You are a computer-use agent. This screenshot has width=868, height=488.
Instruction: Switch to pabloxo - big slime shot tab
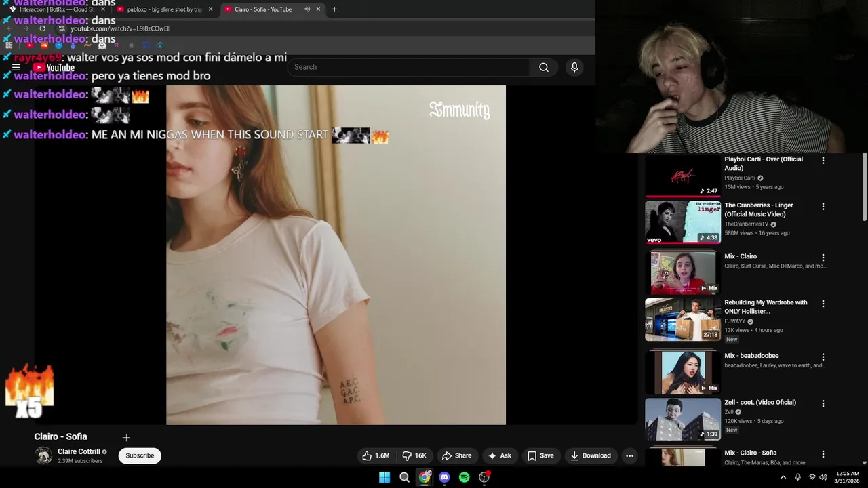coord(165,9)
